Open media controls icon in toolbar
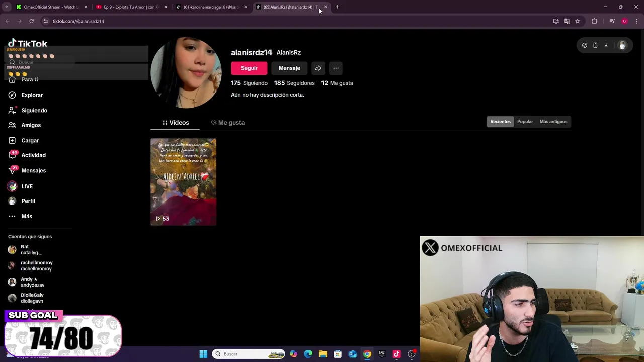 tap(612, 21)
